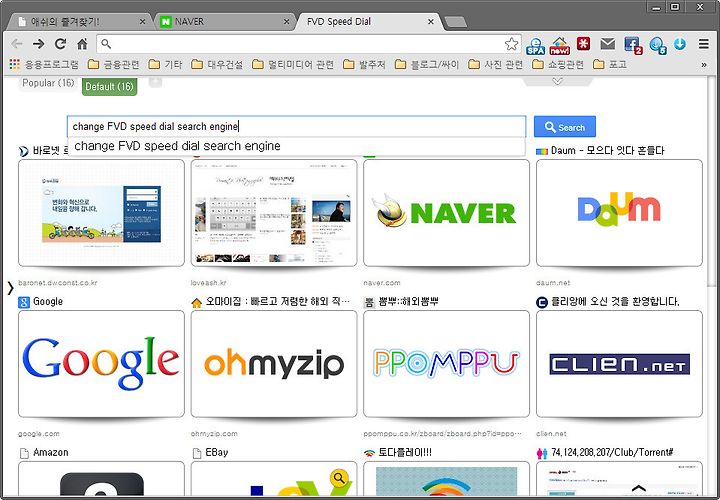Screen dimensions: 720x500
Task: Open the eSPA extension icon
Action: 535,45
